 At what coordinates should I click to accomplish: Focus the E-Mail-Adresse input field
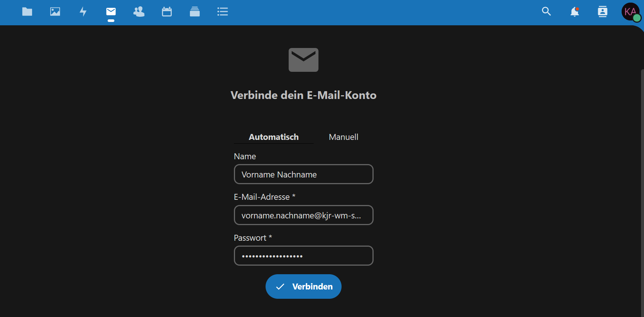pos(304,215)
